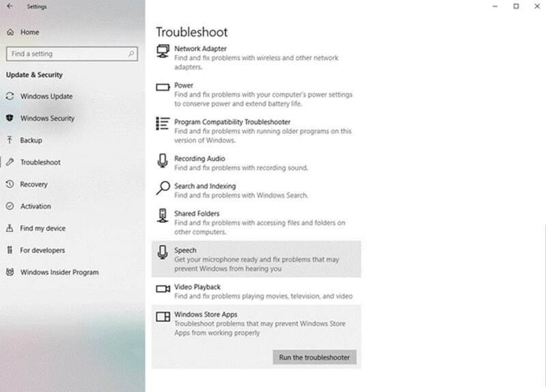546x392 pixels.
Task: Click the Find a setting search box
Action: coord(72,54)
